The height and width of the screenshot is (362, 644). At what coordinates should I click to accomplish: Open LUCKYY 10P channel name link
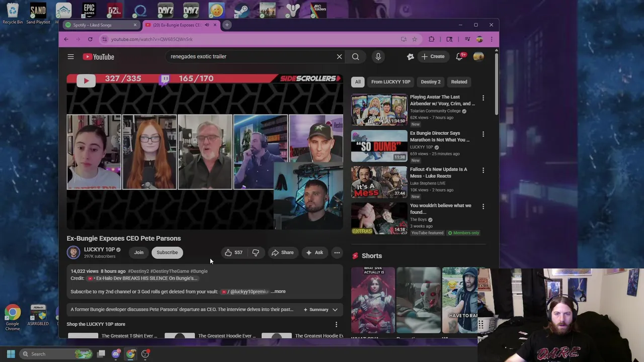coord(99,249)
